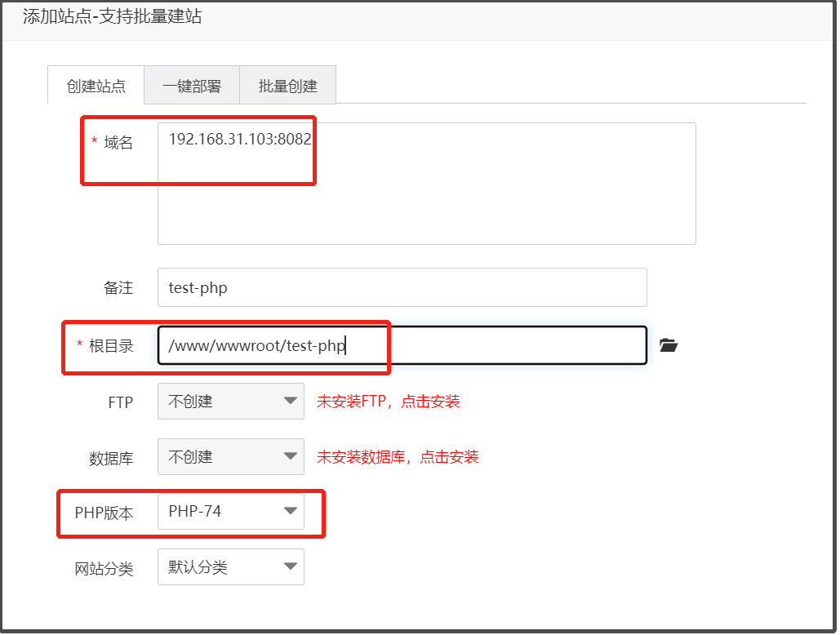Click the PHP版本 field label
The image size is (840, 635).
point(104,513)
